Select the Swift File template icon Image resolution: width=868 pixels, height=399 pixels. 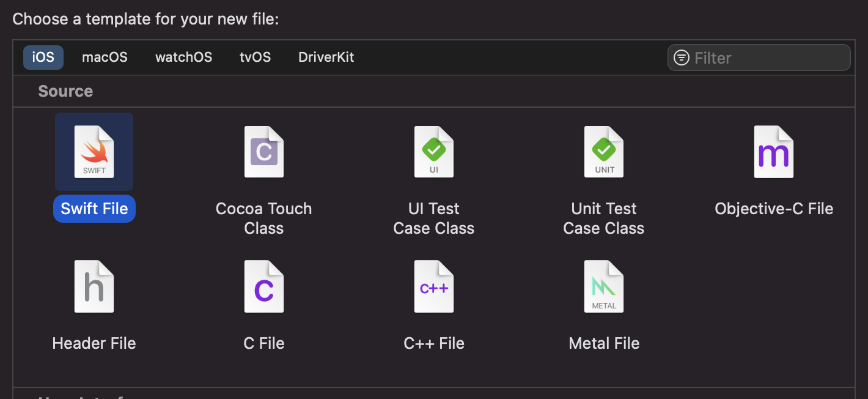pyautogui.click(x=94, y=152)
